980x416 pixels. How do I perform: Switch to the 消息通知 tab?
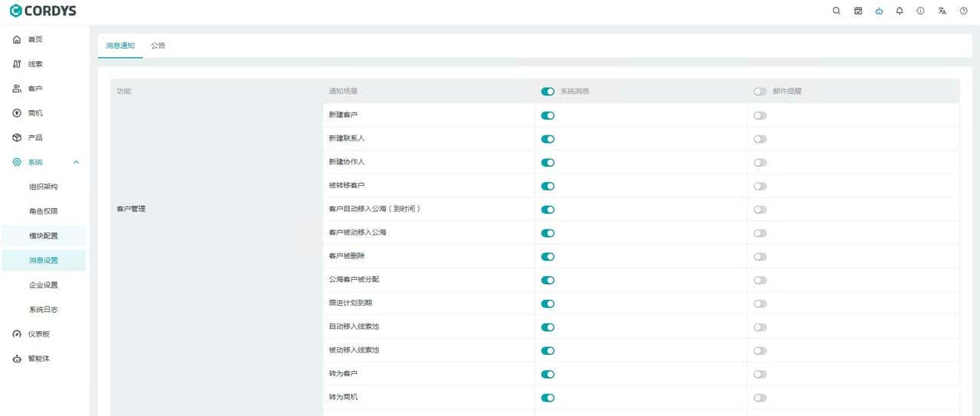coord(120,45)
